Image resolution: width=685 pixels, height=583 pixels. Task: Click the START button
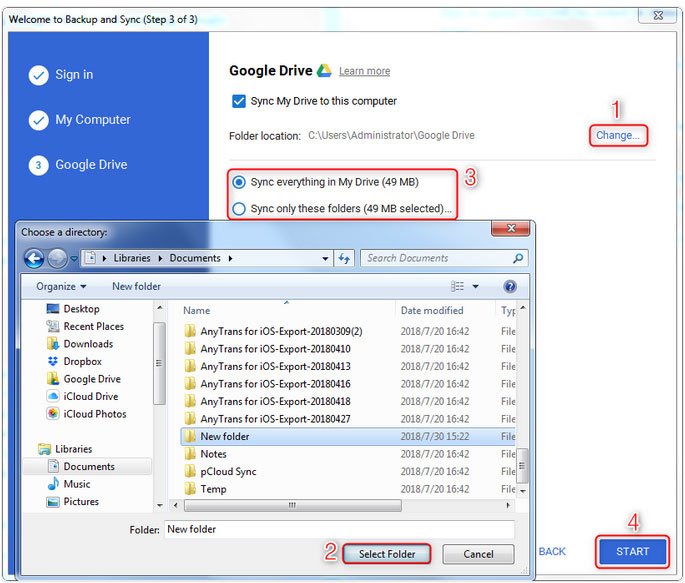click(x=632, y=552)
